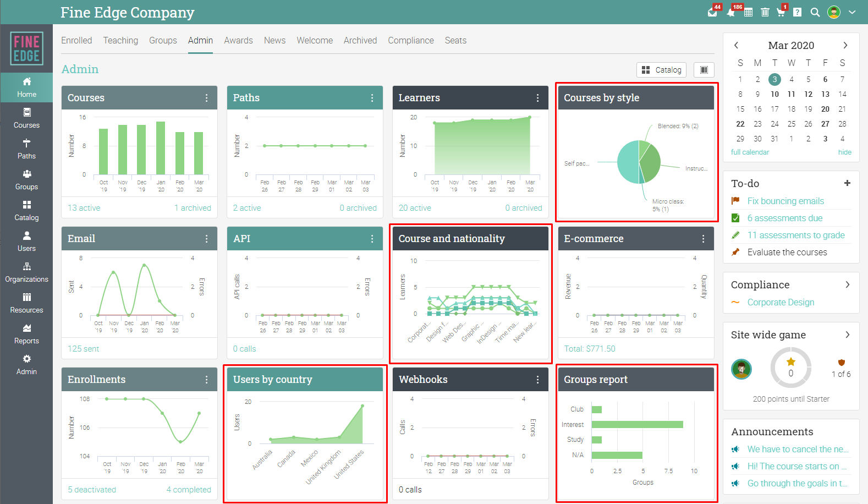
Task: Check the 6 assessments due checkbox
Action: (x=735, y=218)
